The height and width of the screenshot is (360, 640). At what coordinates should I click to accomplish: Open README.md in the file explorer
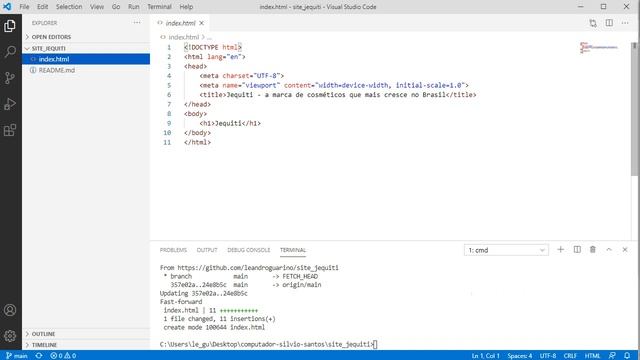(86, 70)
